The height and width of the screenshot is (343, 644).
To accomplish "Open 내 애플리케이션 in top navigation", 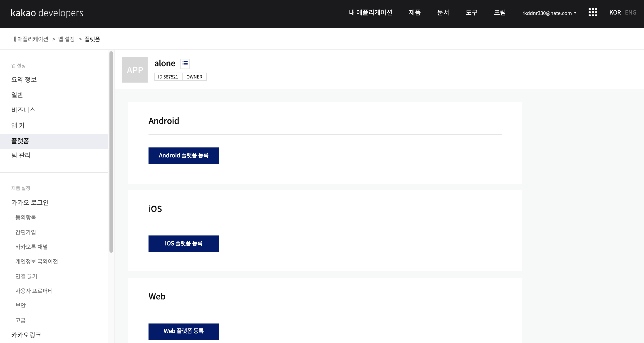I will [x=371, y=12].
